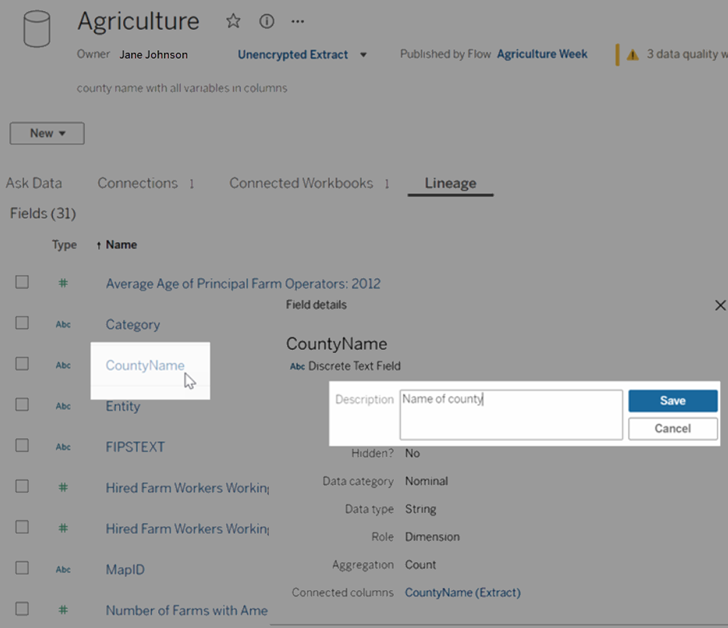Tick the MapID row checkbox

tap(22, 568)
